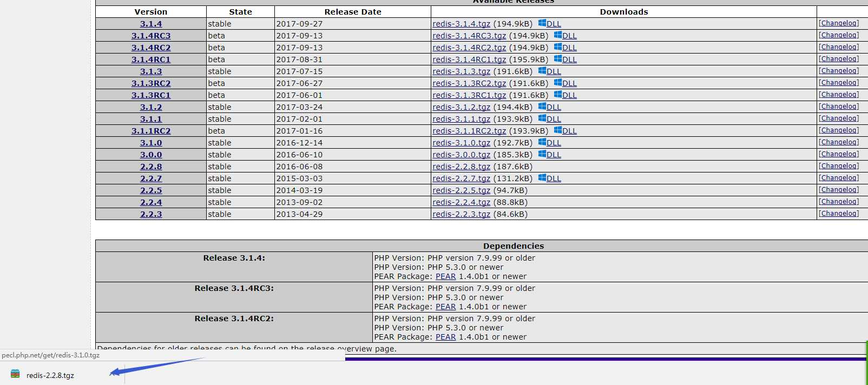Download redis-3.1.4.tgz package

tap(462, 24)
